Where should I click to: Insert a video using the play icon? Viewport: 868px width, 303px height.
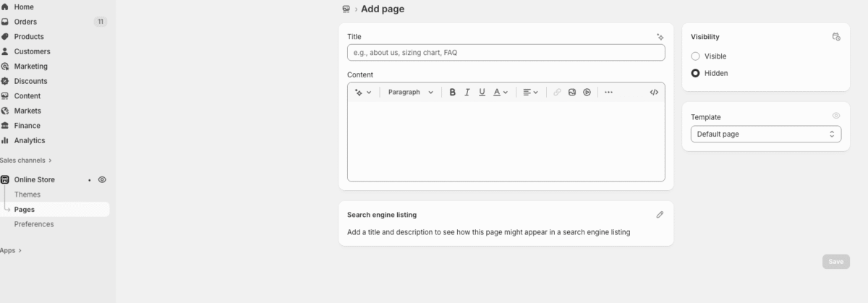(587, 93)
